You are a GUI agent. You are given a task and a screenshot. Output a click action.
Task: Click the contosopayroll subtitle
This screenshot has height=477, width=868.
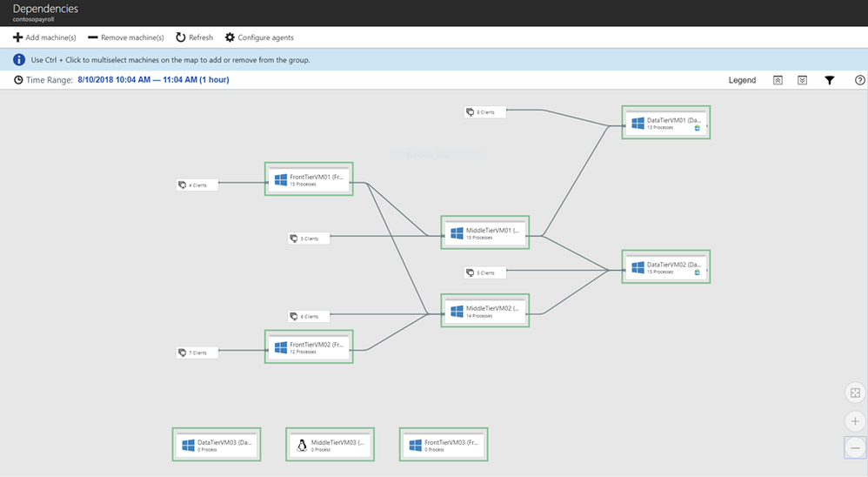point(33,19)
